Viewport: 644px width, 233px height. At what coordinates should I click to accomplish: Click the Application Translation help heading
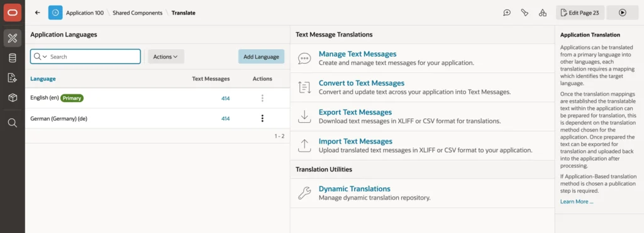click(590, 35)
